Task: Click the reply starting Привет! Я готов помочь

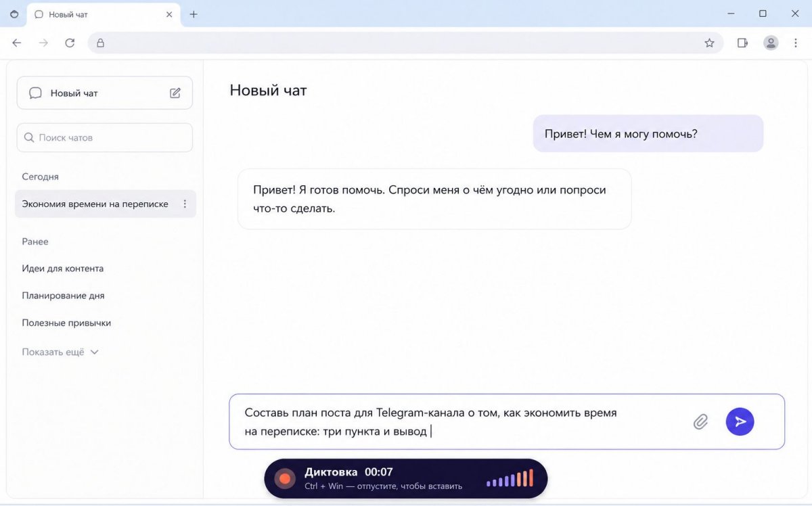Action: 434,199
